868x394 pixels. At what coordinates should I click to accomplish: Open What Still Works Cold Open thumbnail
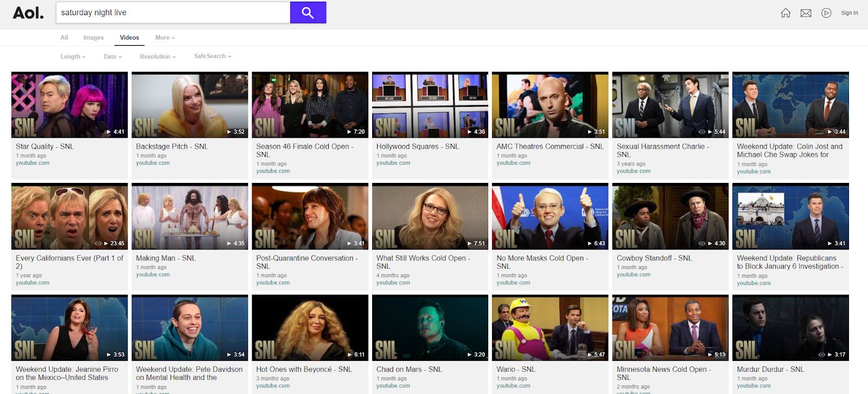point(430,217)
